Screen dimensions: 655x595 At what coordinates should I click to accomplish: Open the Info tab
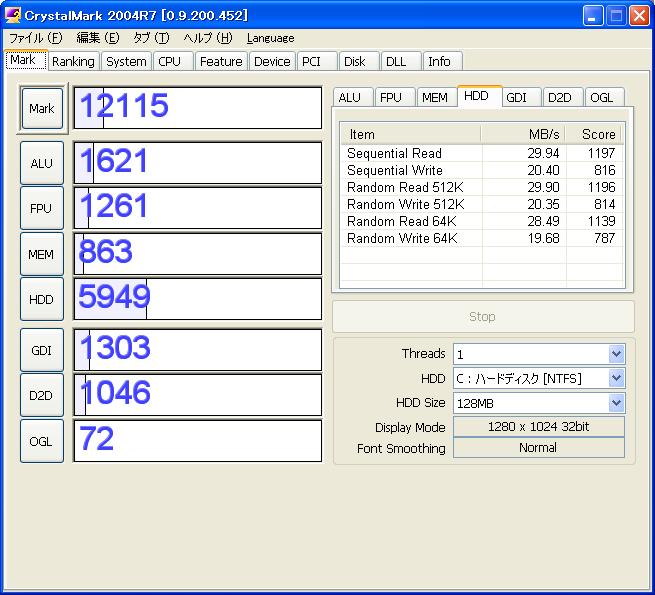tap(442, 61)
